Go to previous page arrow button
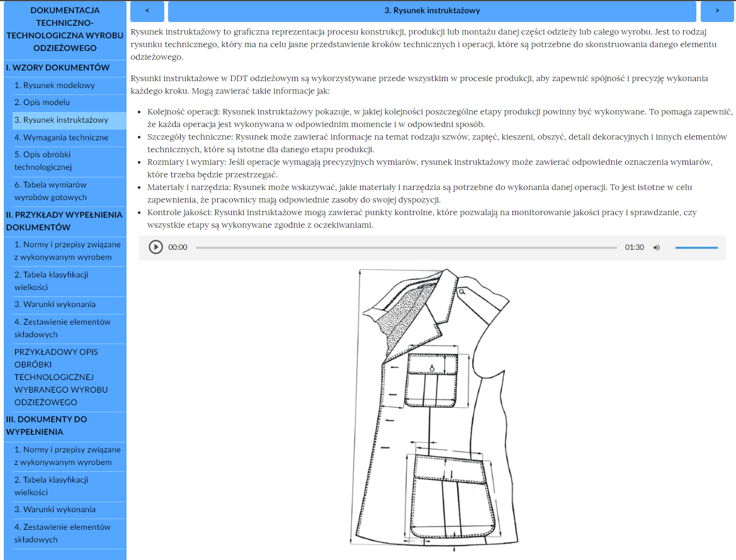The height and width of the screenshot is (560, 736). click(x=147, y=11)
